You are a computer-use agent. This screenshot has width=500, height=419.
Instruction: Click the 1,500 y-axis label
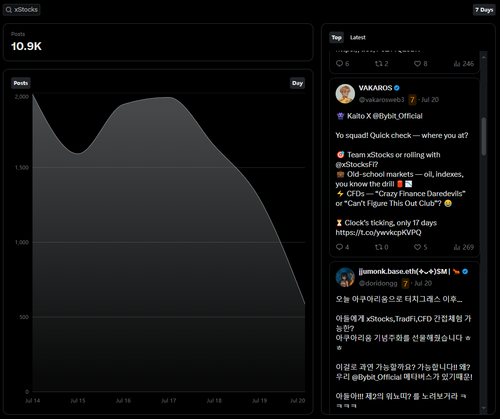[x=22, y=168]
